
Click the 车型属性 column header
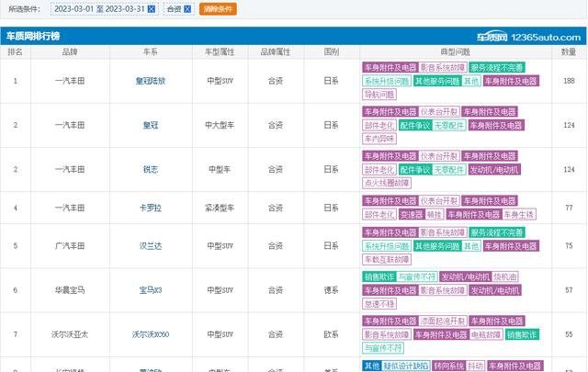click(220, 51)
